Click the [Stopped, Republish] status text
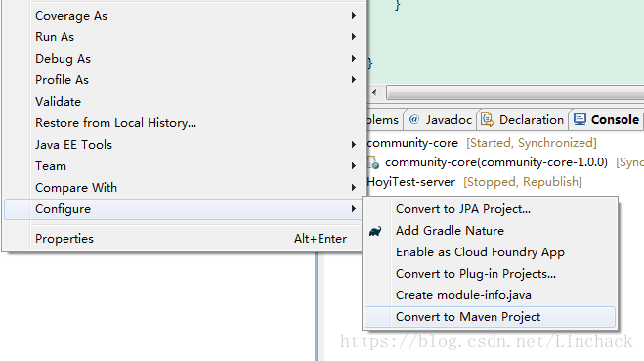This screenshot has height=361, width=644. coord(523,182)
